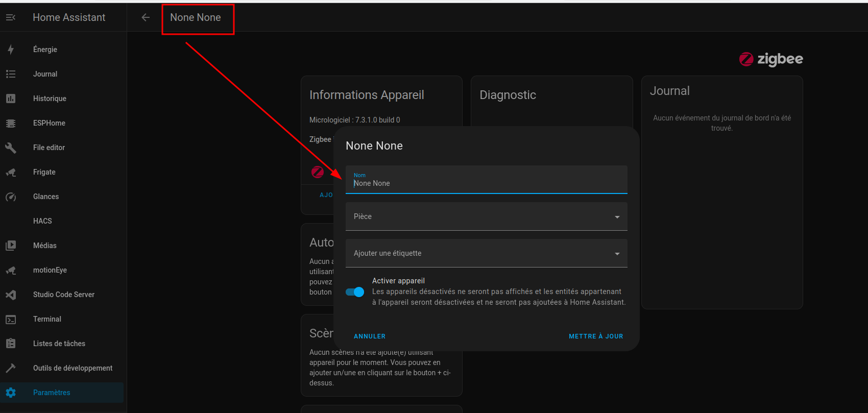
Task: Toggle the Activer appareil switch
Action: 355,292
